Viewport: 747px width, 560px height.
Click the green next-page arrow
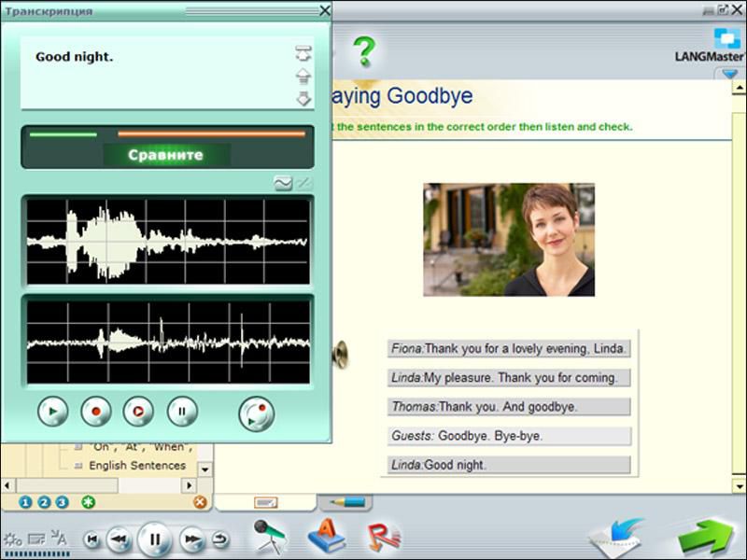[x=709, y=538]
